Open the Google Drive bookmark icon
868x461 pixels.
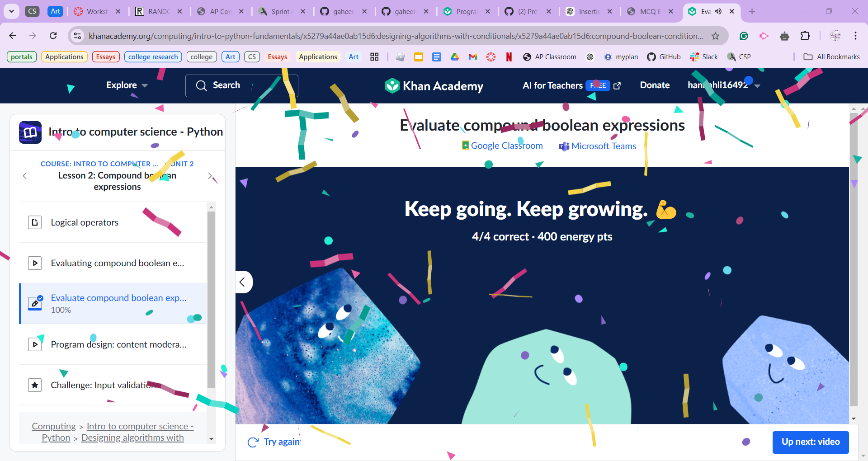coord(455,57)
